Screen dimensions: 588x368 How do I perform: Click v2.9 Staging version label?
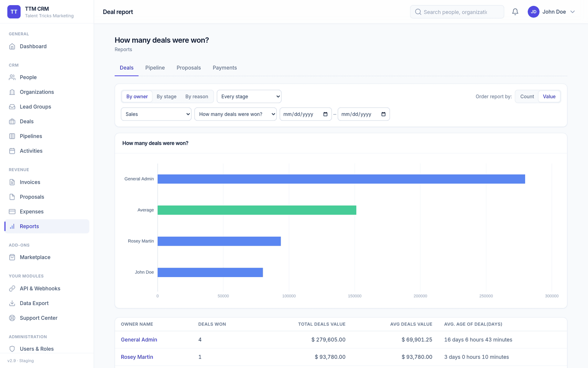coord(21,361)
